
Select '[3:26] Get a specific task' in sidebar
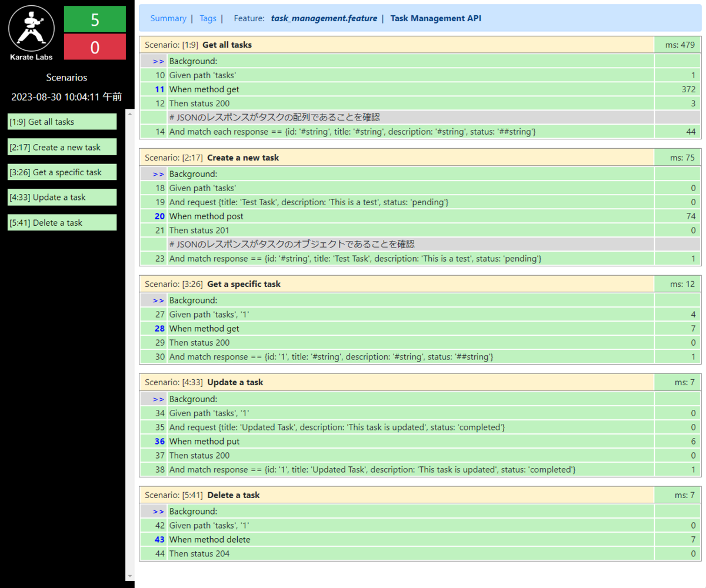[62, 172]
